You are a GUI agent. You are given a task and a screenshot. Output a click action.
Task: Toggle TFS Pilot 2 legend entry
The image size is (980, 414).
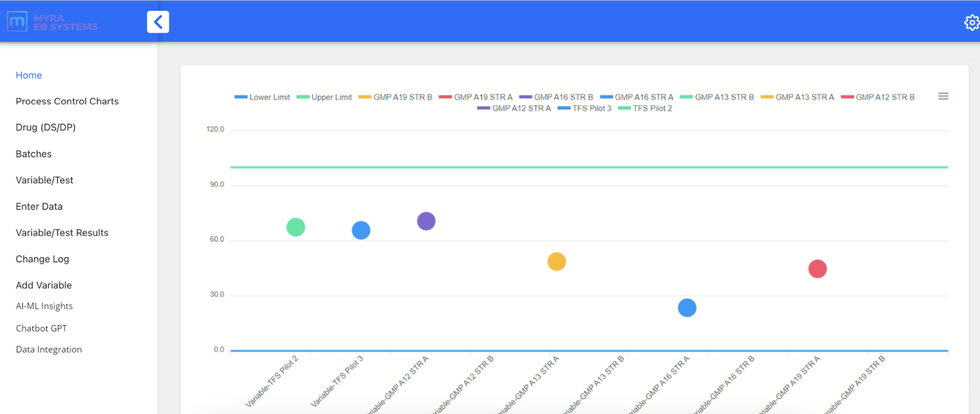tap(646, 108)
